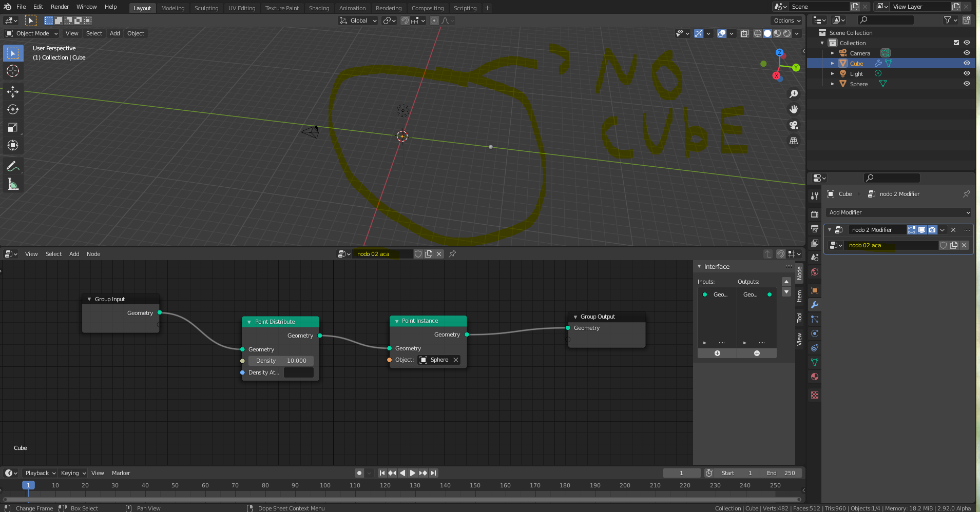Open Render properties tab
The image size is (980, 512).
(815, 214)
